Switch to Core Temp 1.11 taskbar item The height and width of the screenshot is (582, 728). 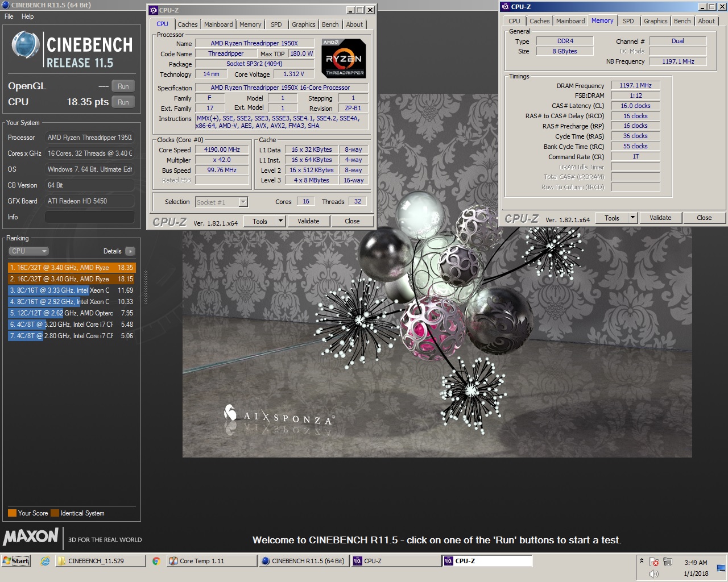click(x=212, y=561)
